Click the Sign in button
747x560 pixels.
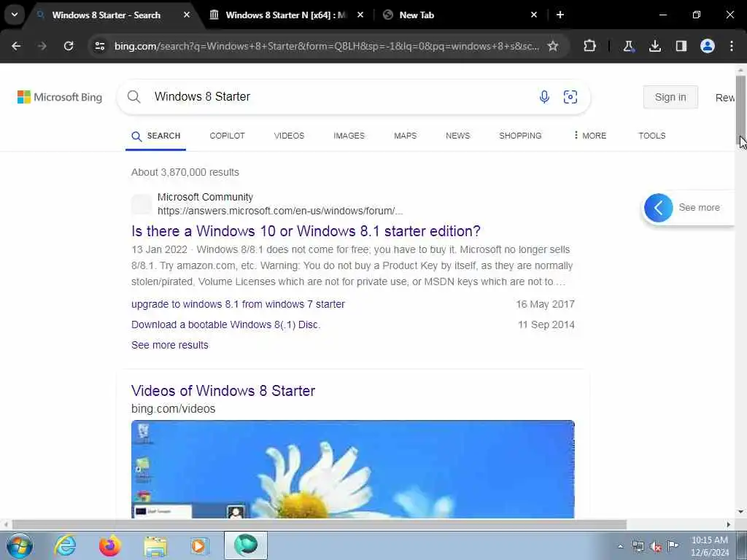[x=670, y=97]
